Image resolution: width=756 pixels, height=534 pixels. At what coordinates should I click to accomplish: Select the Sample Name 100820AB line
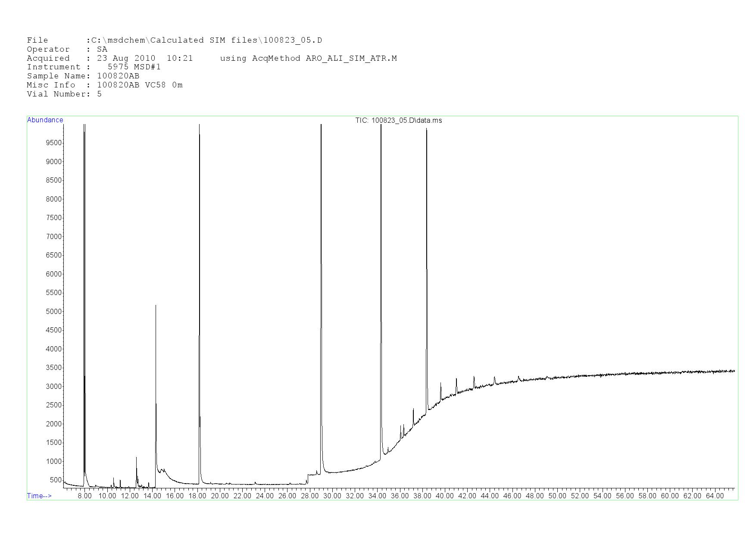pos(83,76)
